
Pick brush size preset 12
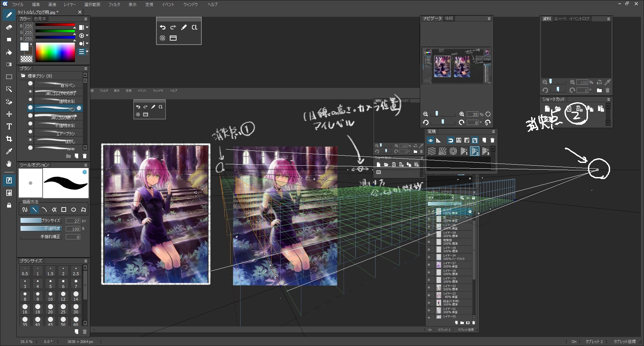click(x=63, y=296)
